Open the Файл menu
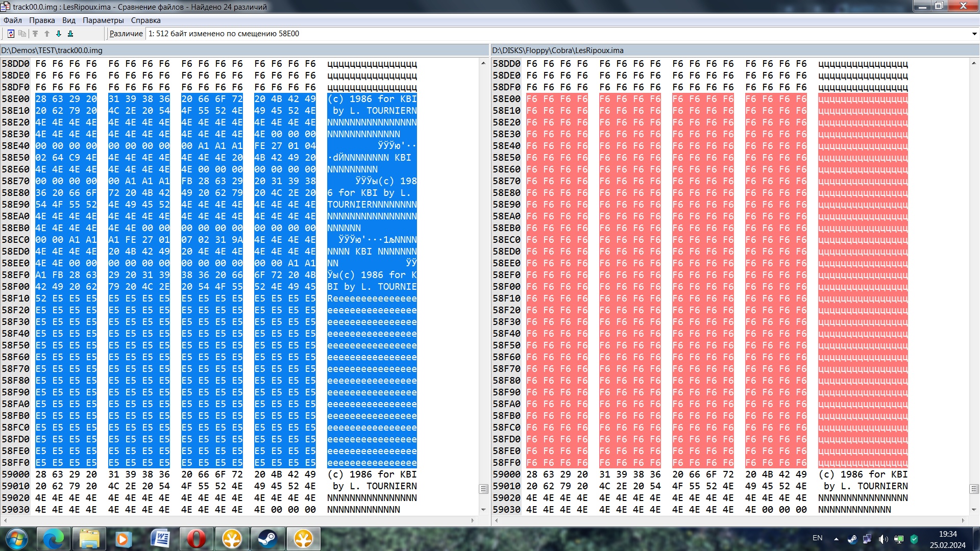Screen dimensions: 980x551 (13, 20)
